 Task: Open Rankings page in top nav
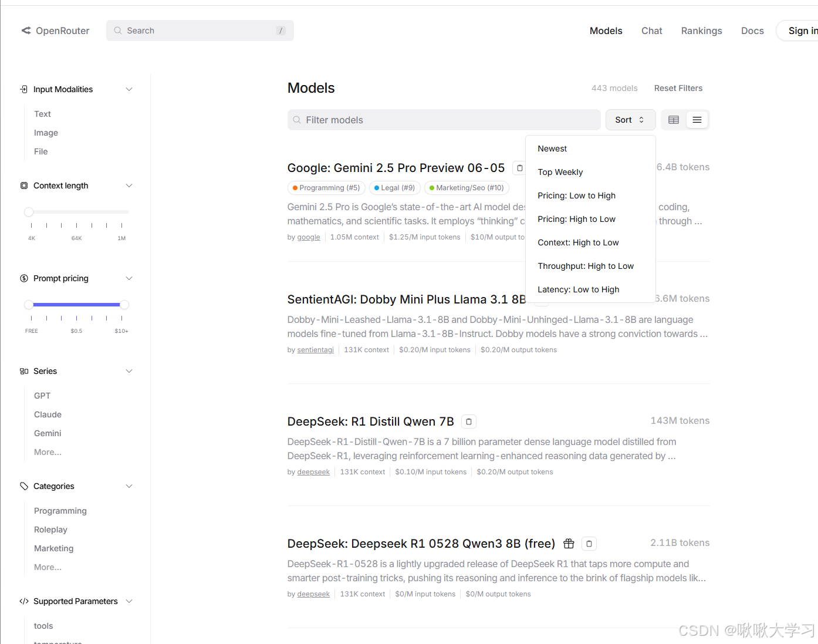click(702, 31)
